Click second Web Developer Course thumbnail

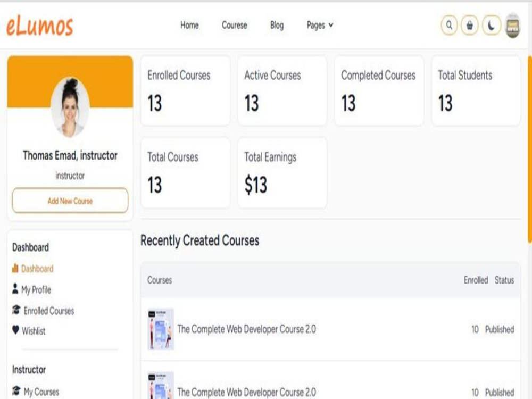click(x=161, y=386)
